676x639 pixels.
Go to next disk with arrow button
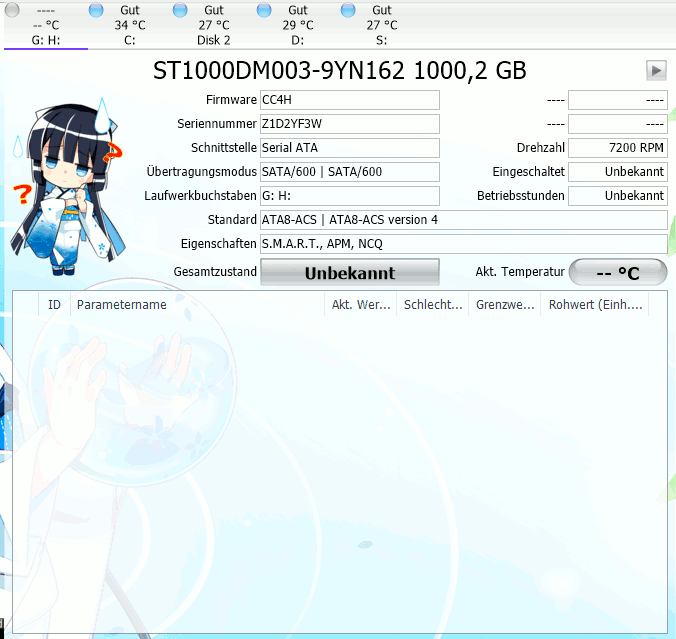[x=656, y=70]
